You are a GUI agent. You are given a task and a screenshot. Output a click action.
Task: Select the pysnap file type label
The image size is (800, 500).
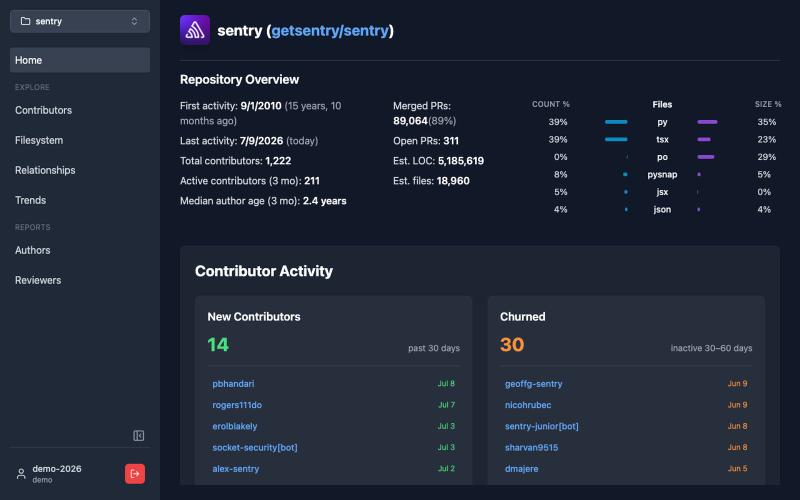pyautogui.click(x=662, y=174)
